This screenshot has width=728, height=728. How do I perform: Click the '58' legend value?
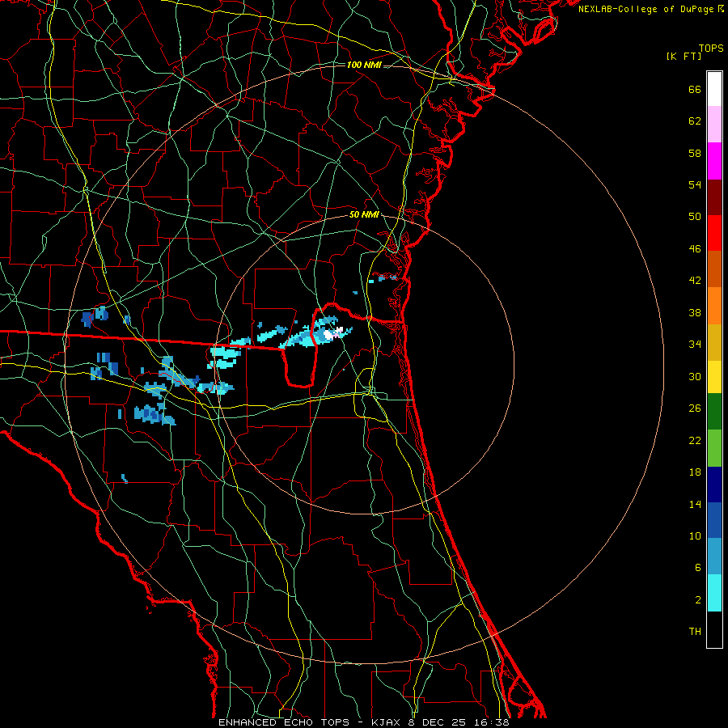tap(695, 153)
